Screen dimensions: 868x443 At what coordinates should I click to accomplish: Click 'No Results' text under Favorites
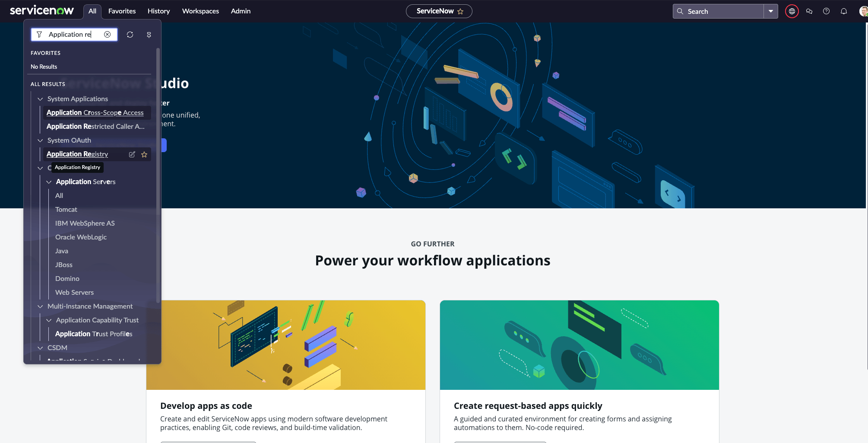(44, 67)
